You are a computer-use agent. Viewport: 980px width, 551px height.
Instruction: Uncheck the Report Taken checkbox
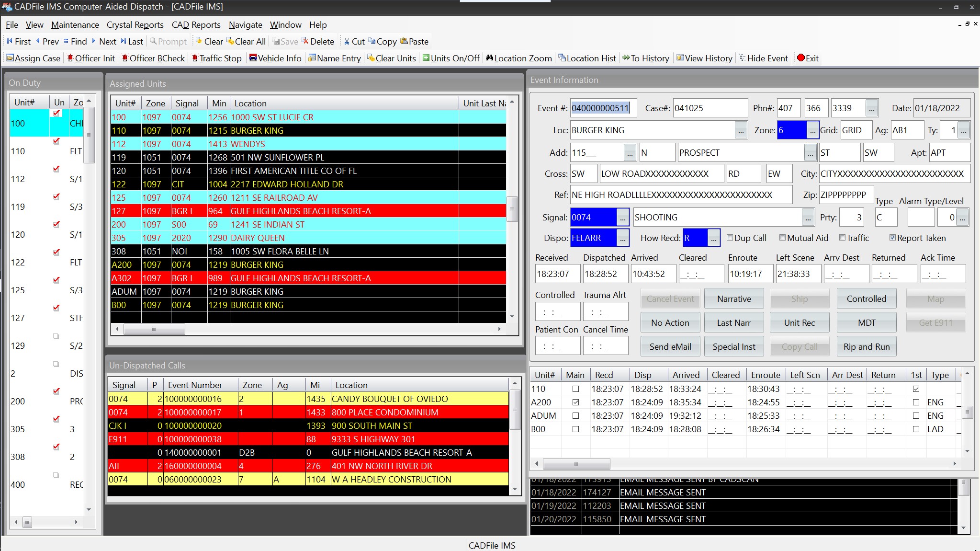click(892, 238)
